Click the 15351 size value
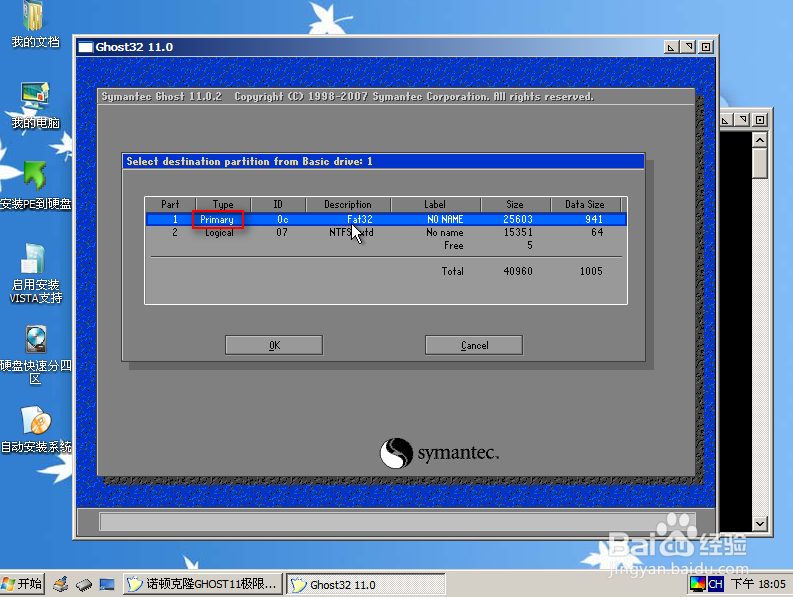The width and height of the screenshot is (793, 597). click(518, 232)
